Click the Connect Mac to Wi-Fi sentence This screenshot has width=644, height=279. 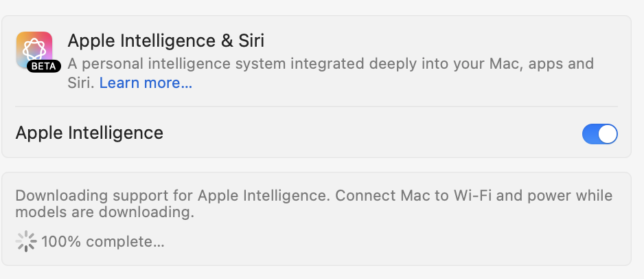474,195
